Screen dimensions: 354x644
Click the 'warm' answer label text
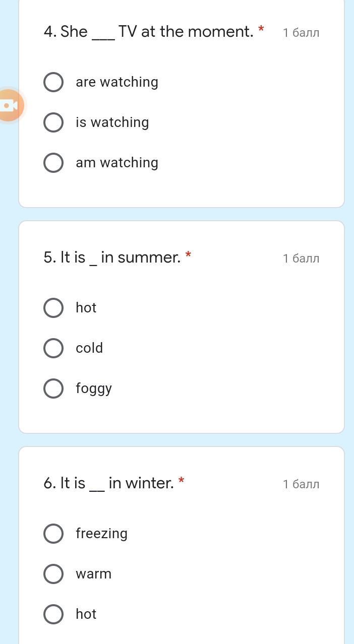[x=93, y=574]
